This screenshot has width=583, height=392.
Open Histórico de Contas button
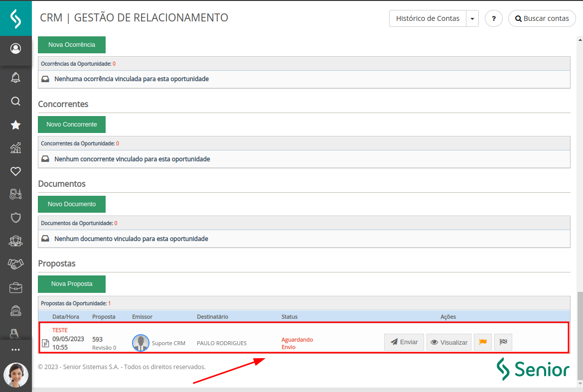pos(428,18)
